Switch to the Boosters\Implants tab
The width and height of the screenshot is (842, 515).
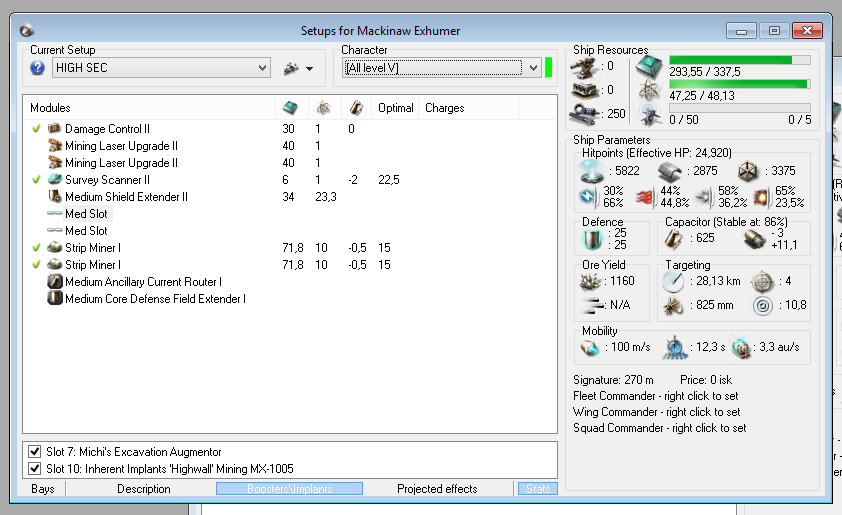289,489
